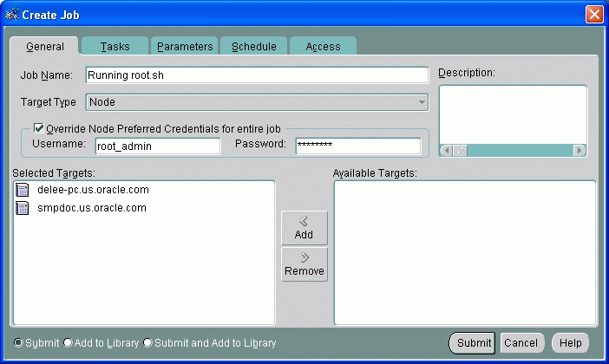Click the Remove arrow button
The width and height of the screenshot is (609, 364).
coord(304,264)
